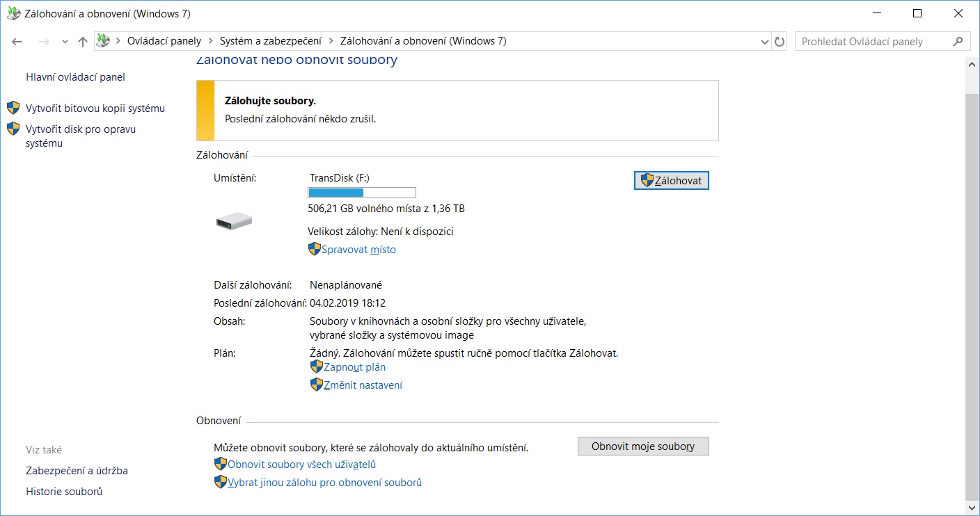Viewport: 980px width, 516px height.
Task: Click the Forward navigation arrow
Action: (x=44, y=42)
